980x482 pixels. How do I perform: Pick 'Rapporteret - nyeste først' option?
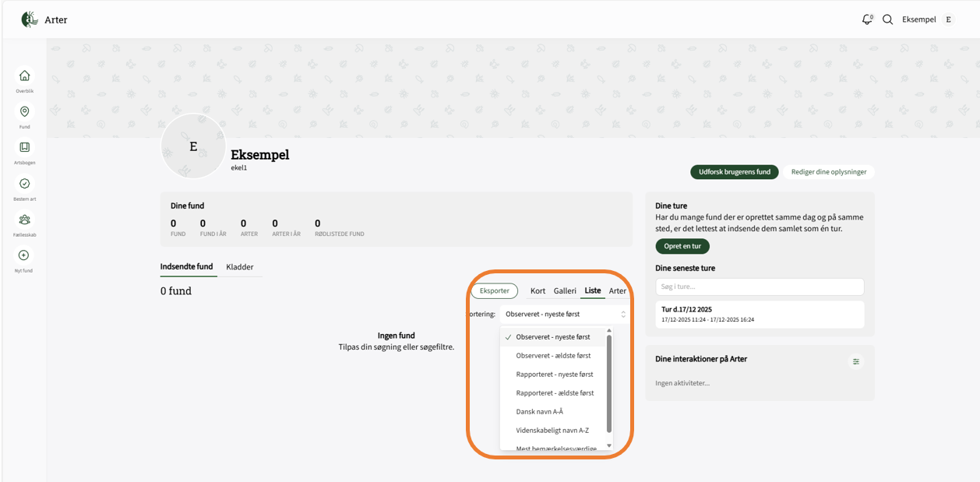554,375
